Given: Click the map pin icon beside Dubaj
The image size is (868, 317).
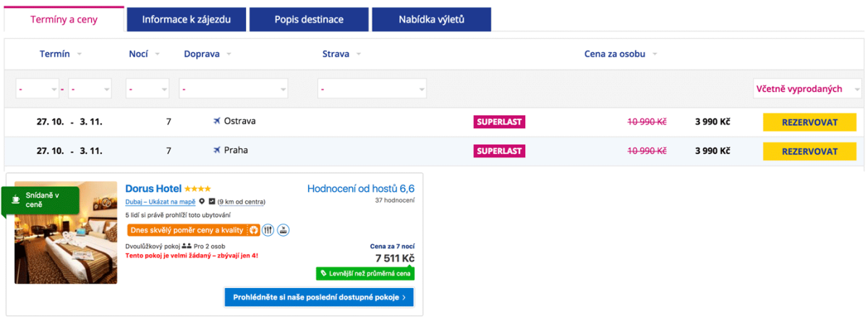Looking at the screenshot, I should [202, 202].
